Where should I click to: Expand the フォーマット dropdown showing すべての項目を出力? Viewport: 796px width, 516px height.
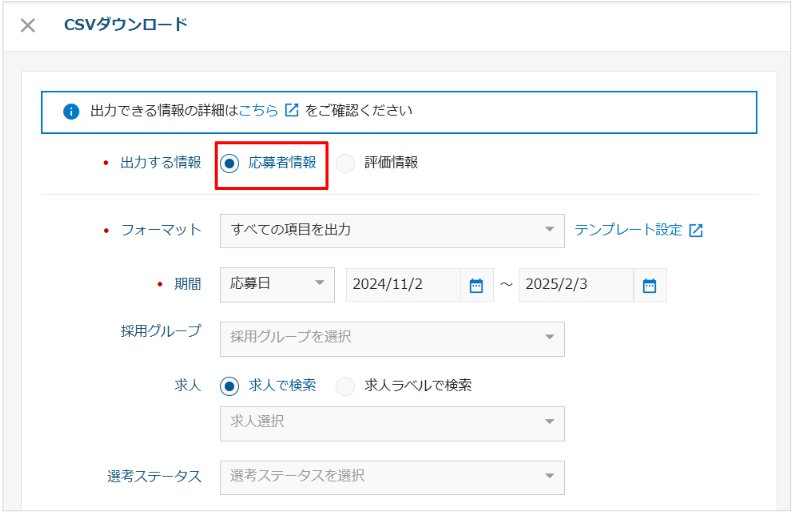click(x=392, y=231)
